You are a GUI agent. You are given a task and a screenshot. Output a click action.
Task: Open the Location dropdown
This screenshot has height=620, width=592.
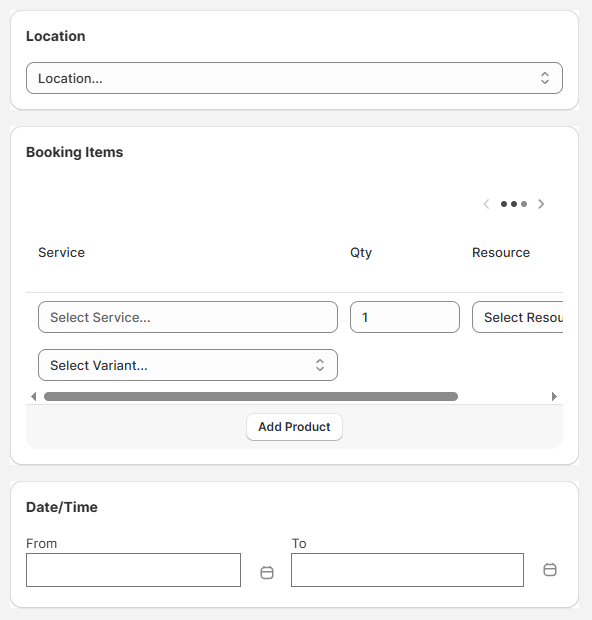click(x=294, y=78)
